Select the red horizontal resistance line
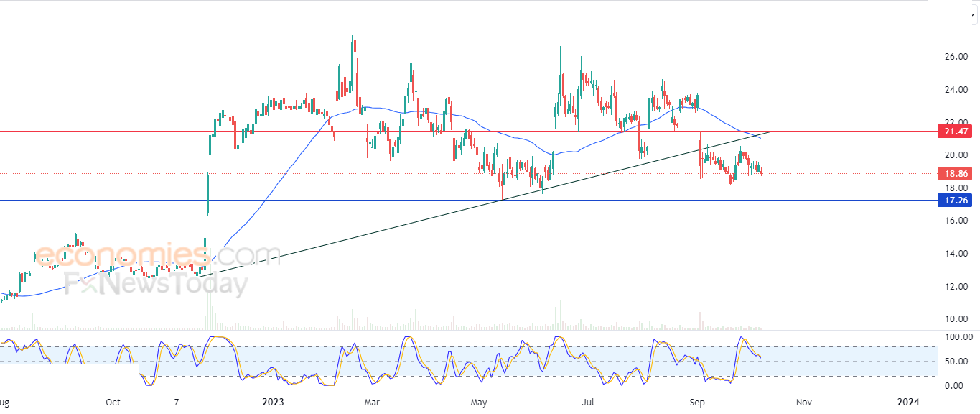This screenshot has width=980, height=414. [467, 132]
